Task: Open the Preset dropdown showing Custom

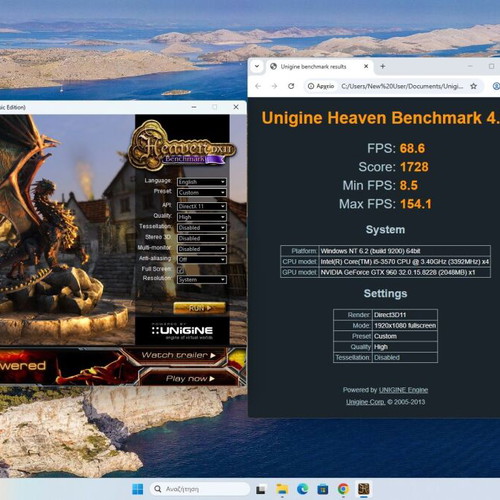Action: pyautogui.click(x=202, y=193)
